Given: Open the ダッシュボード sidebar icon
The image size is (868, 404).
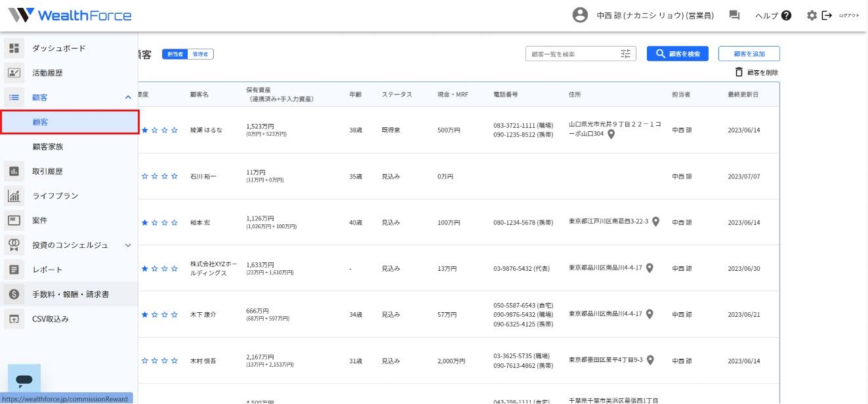Looking at the screenshot, I should (x=14, y=49).
